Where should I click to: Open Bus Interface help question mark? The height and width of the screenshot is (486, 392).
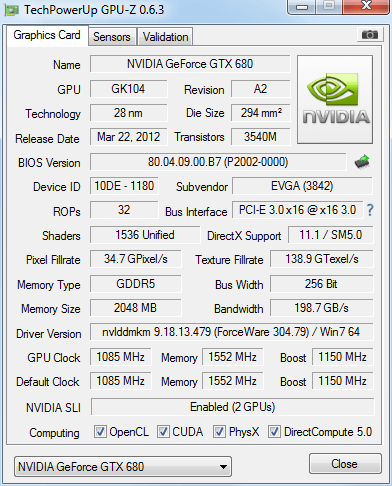[370, 210]
